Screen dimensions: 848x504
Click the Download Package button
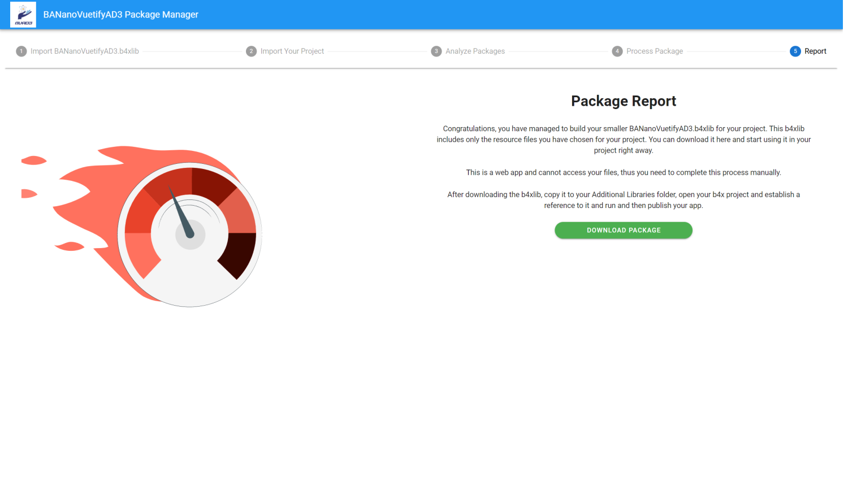pyautogui.click(x=624, y=231)
